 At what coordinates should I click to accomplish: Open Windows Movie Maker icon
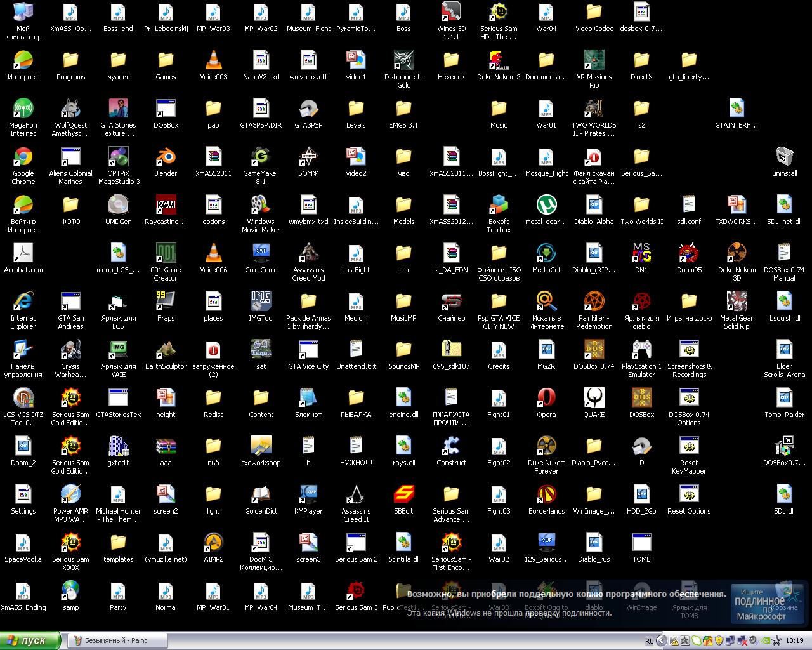261,204
